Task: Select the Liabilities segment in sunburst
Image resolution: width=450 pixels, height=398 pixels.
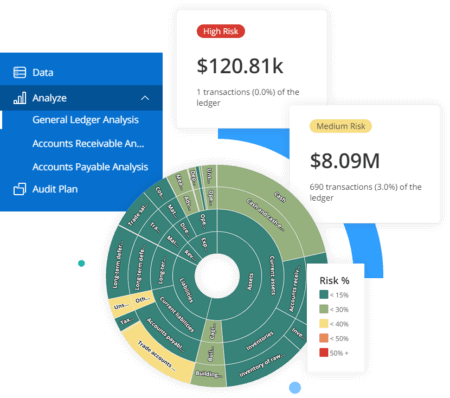Action: pos(187,290)
